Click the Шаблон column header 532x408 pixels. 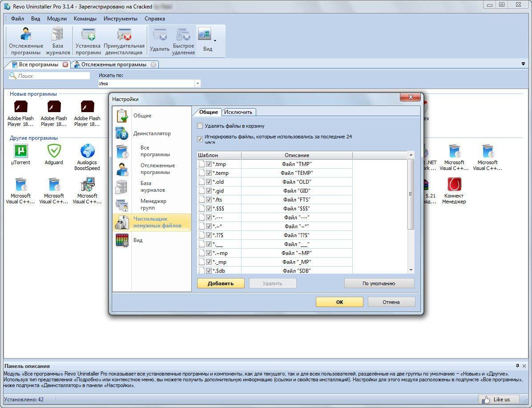point(219,155)
